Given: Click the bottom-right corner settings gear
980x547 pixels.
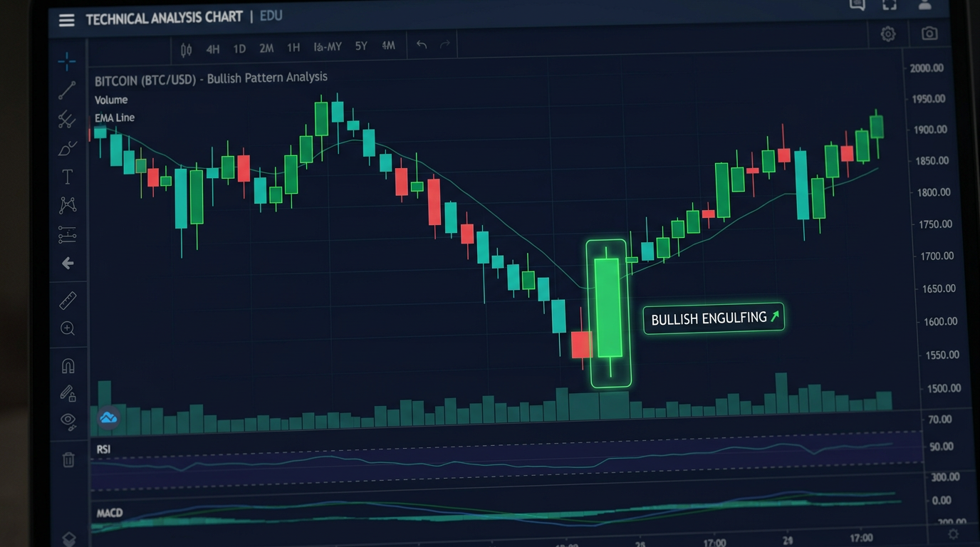Looking at the screenshot, I should 953,534.
